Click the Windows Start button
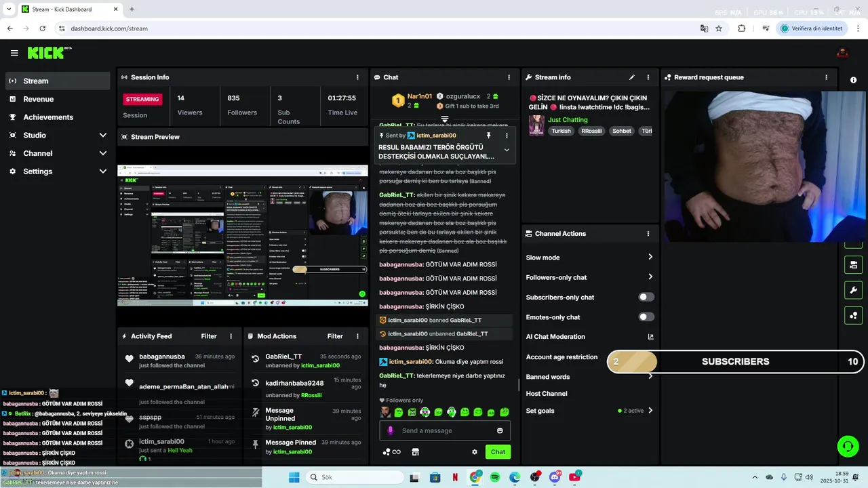 point(294,477)
